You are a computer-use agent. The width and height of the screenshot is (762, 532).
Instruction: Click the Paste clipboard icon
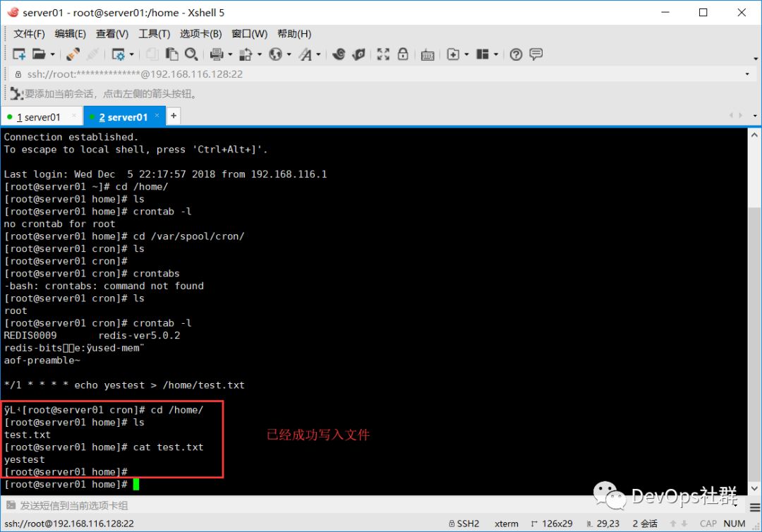pos(171,54)
